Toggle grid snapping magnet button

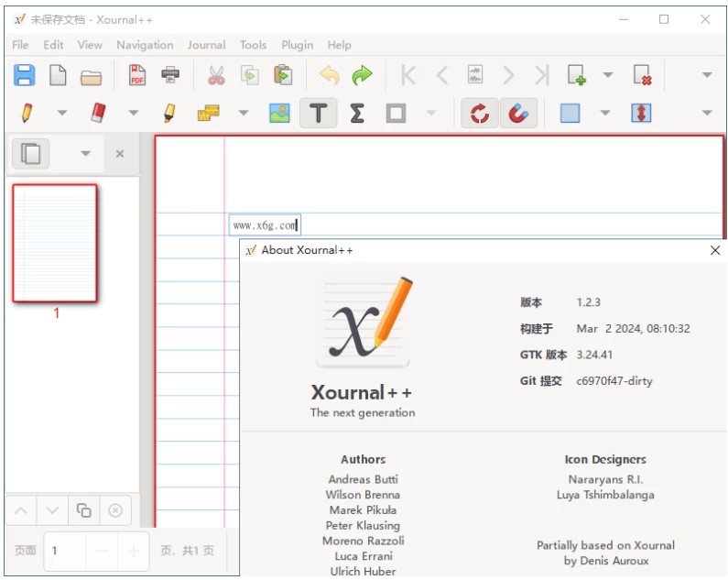pos(518,113)
